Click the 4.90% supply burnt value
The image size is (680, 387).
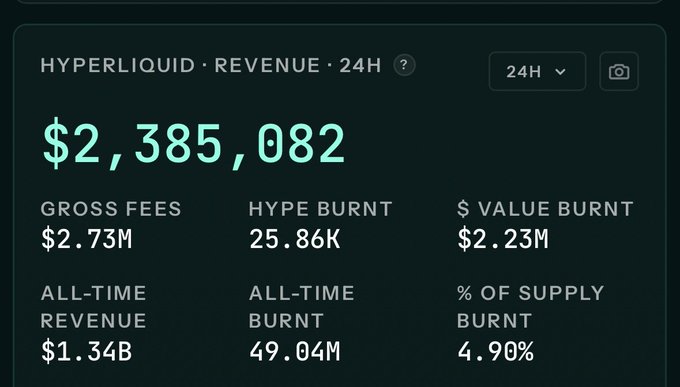click(495, 351)
